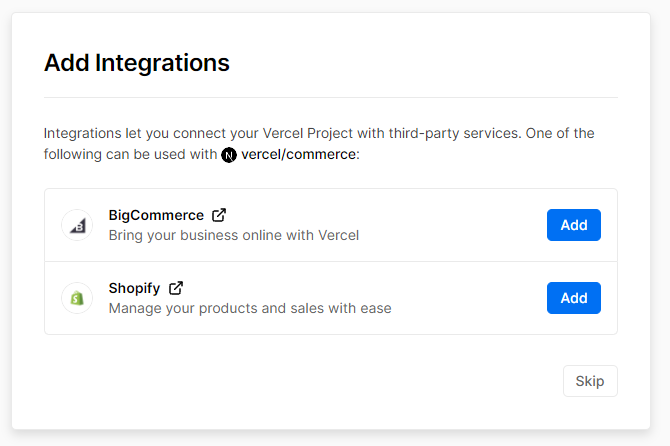Screen dimensions: 670x446
Task: Add the BigCommerce integration
Action: (x=573, y=225)
